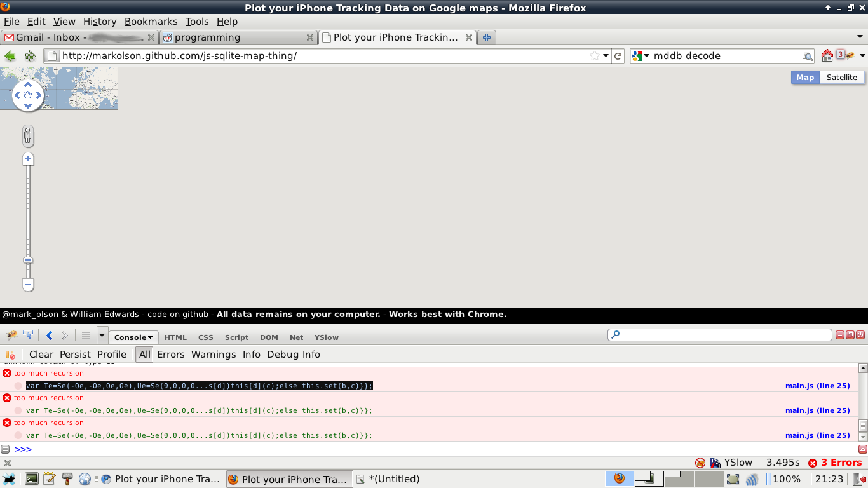Pan map down arrow

point(28,106)
